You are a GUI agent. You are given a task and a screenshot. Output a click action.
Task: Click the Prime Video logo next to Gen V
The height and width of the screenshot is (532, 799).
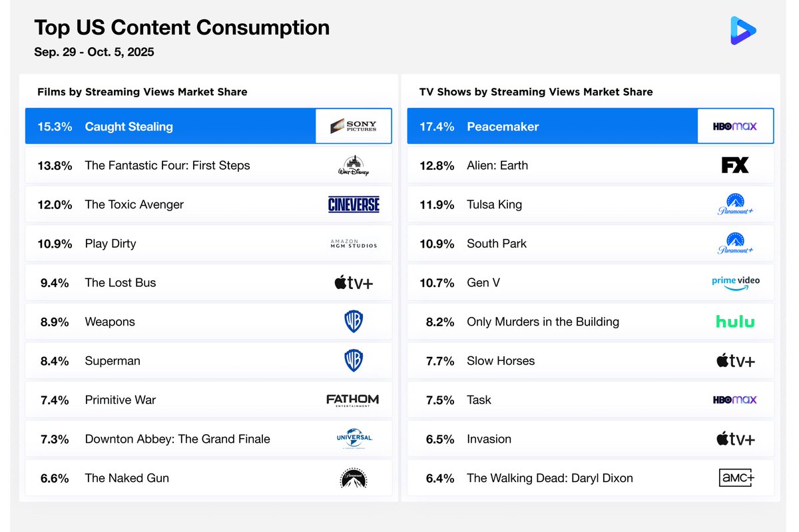point(736,282)
